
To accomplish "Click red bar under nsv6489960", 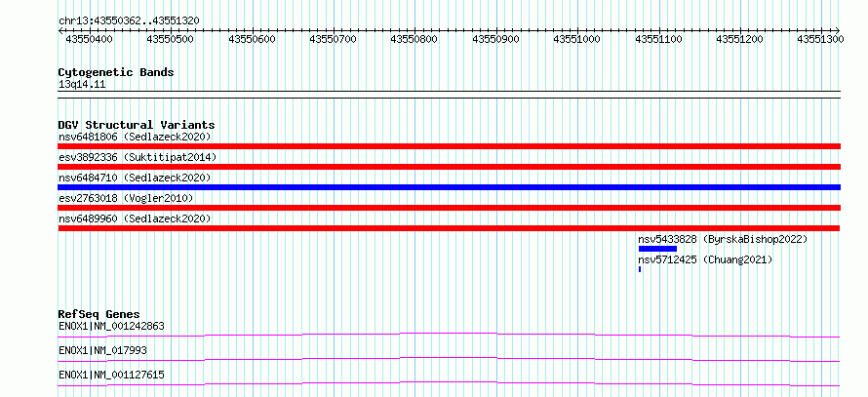I will 449,228.
